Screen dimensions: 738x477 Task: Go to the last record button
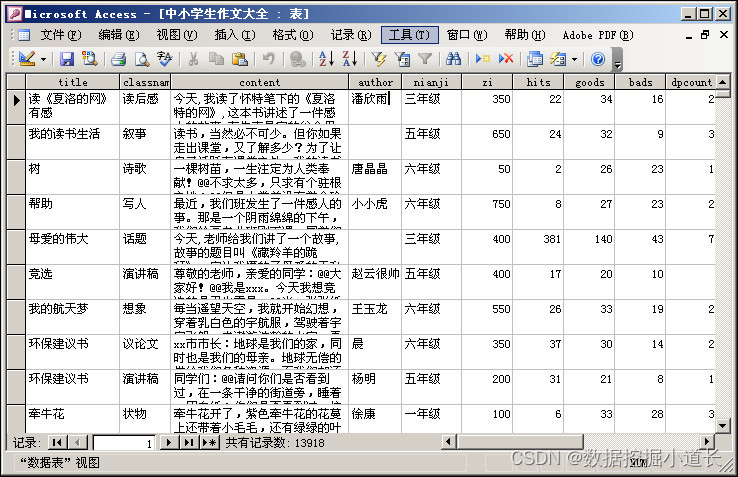pos(189,443)
